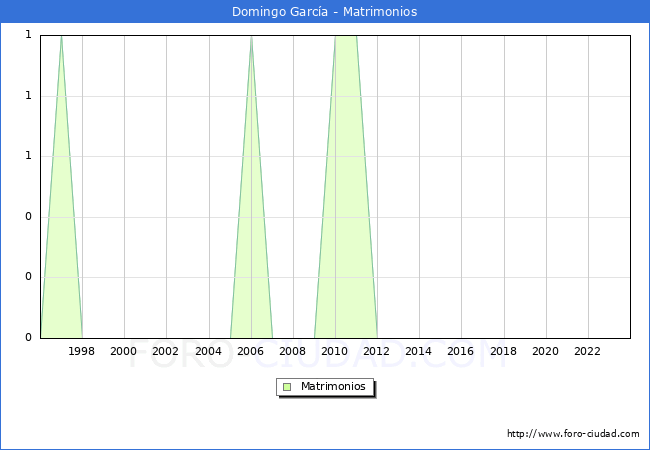Click the chart title Domingo García - Matrimonios
This screenshot has width=650, height=450.
point(325,12)
